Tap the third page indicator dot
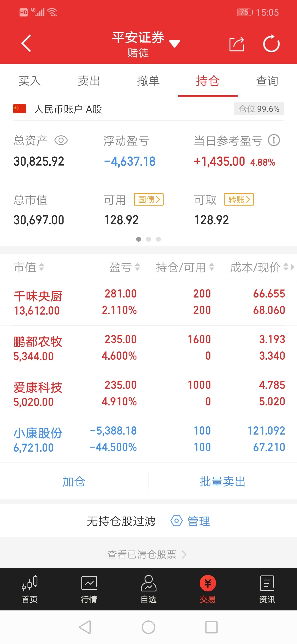Screen dimensions: 297x644 pyautogui.click(x=158, y=239)
